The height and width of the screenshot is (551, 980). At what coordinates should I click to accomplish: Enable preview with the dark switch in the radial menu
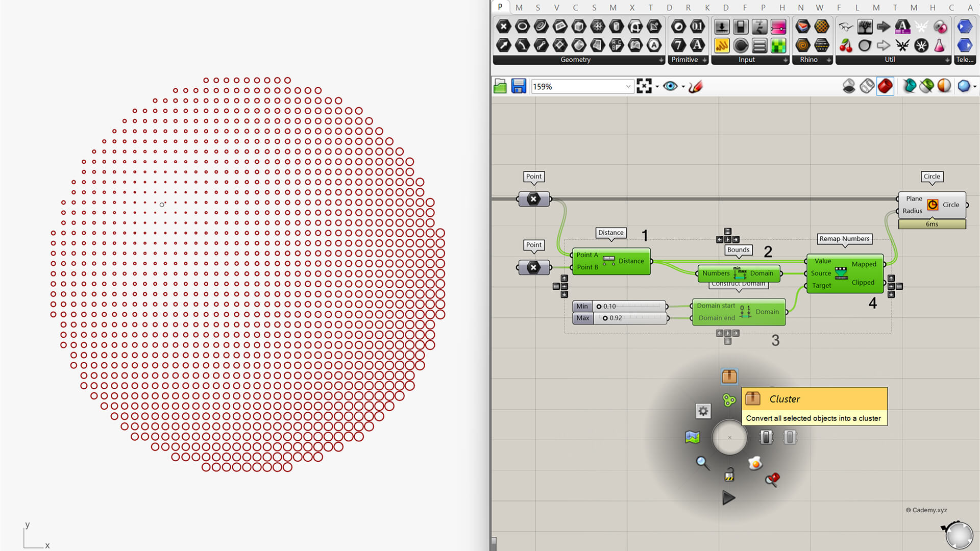[766, 437]
